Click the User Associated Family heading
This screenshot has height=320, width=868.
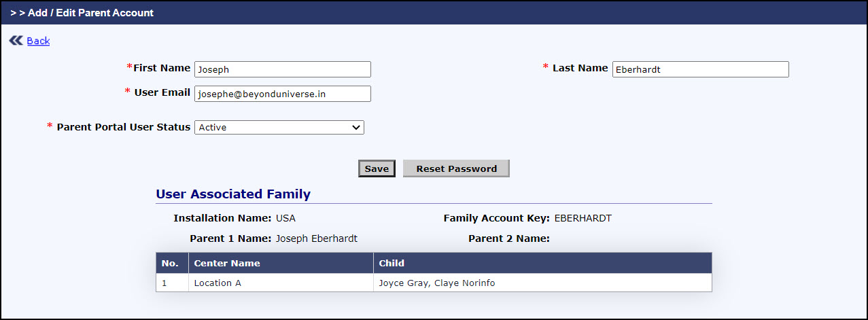click(x=233, y=194)
